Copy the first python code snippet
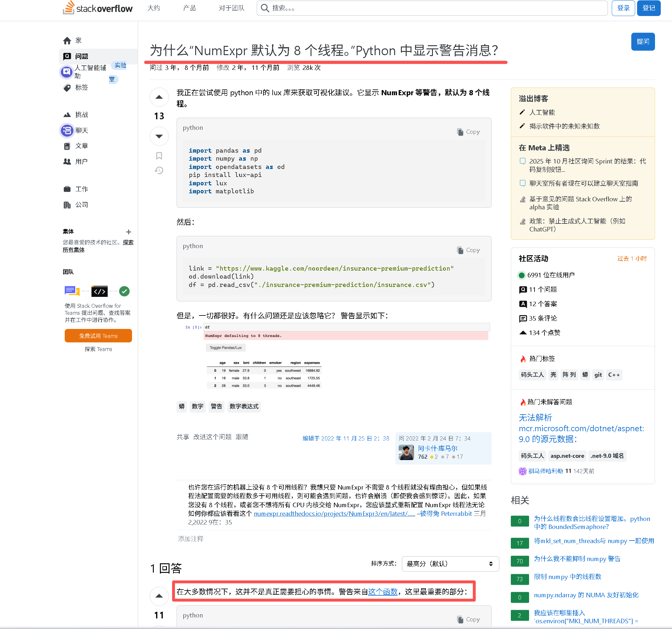 [469, 131]
